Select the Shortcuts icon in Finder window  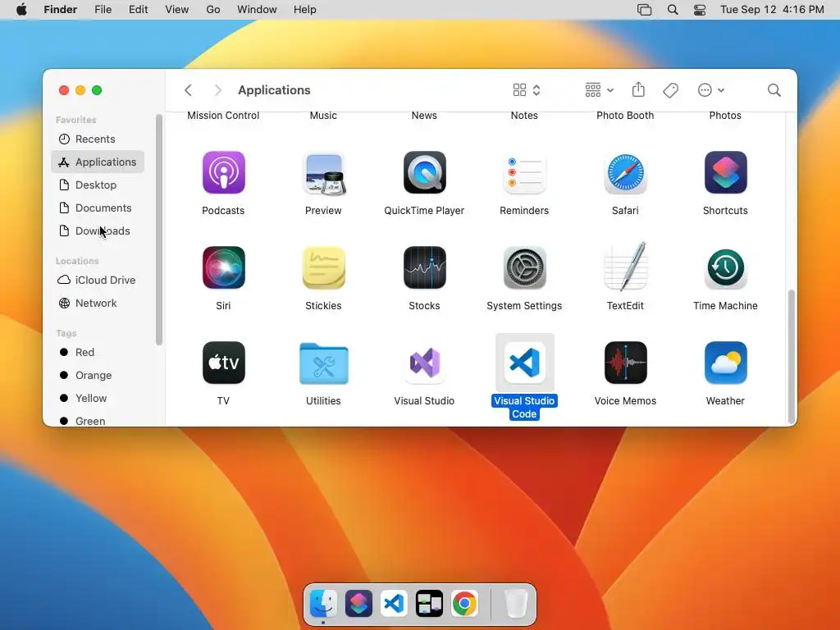pyautogui.click(x=725, y=172)
